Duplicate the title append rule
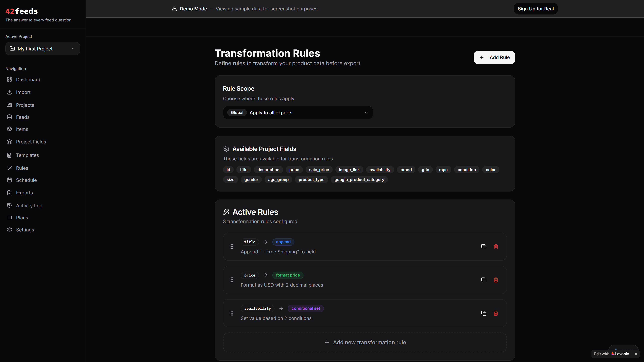Image resolution: width=644 pixels, height=362 pixels. (484, 247)
